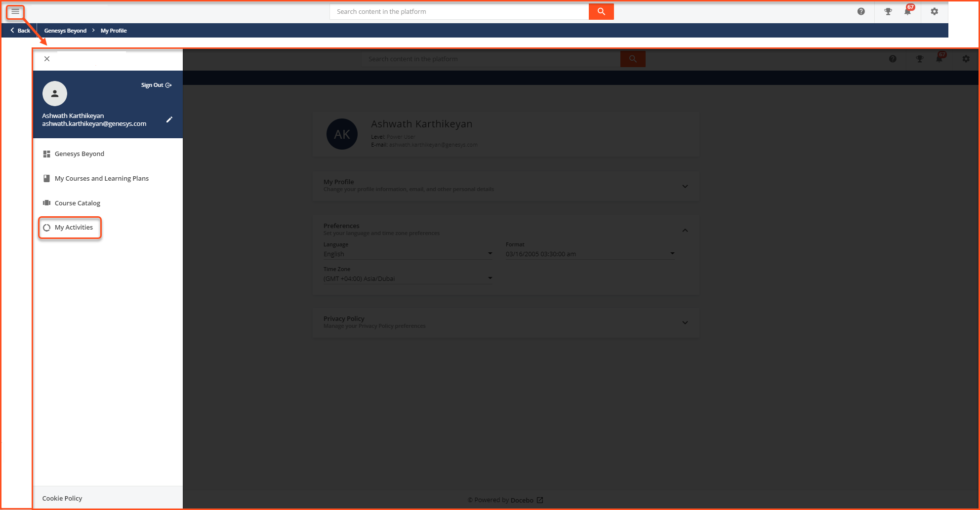Open the help icon in the top bar
The image size is (980, 510).
[x=861, y=11]
